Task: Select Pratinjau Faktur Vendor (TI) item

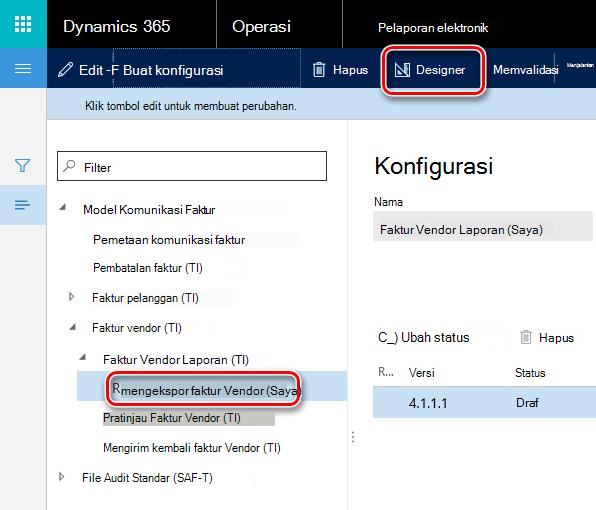Action: [x=172, y=418]
